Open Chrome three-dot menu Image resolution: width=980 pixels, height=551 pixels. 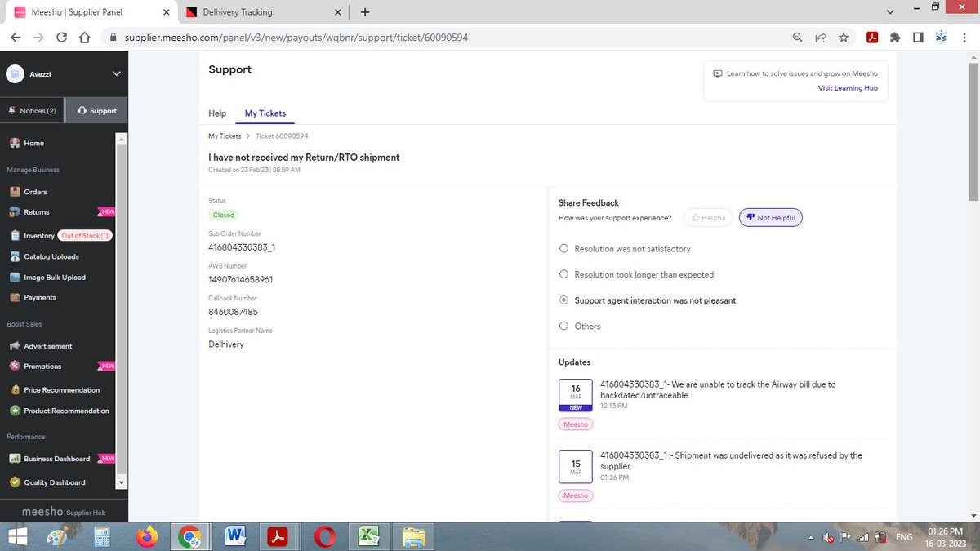pos(964,38)
